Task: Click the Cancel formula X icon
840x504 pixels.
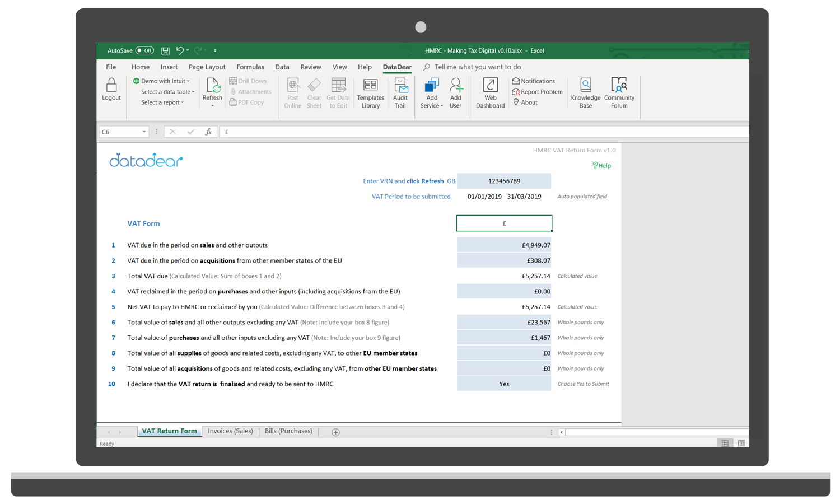Action: (x=172, y=132)
